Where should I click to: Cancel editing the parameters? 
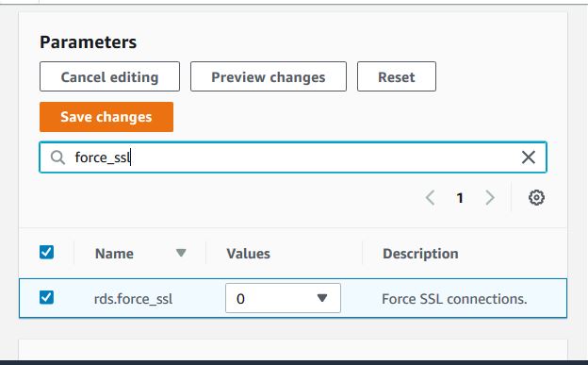coord(110,76)
